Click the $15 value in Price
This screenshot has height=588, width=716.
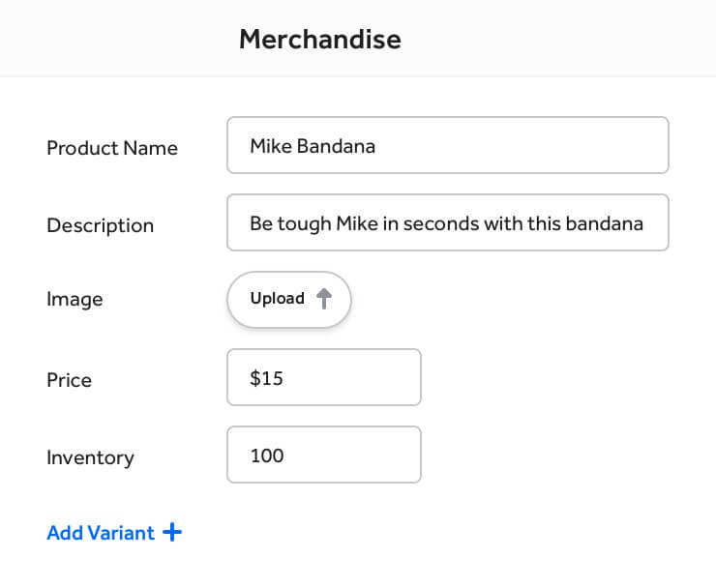pyautogui.click(x=266, y=378)
